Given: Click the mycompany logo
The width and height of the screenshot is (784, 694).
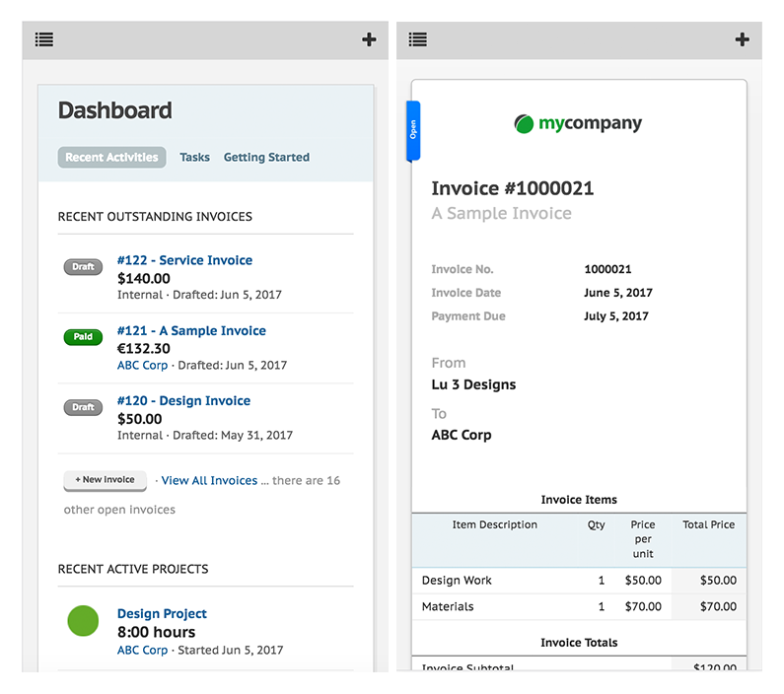Looking at the screenshot, I should (579, 123).
